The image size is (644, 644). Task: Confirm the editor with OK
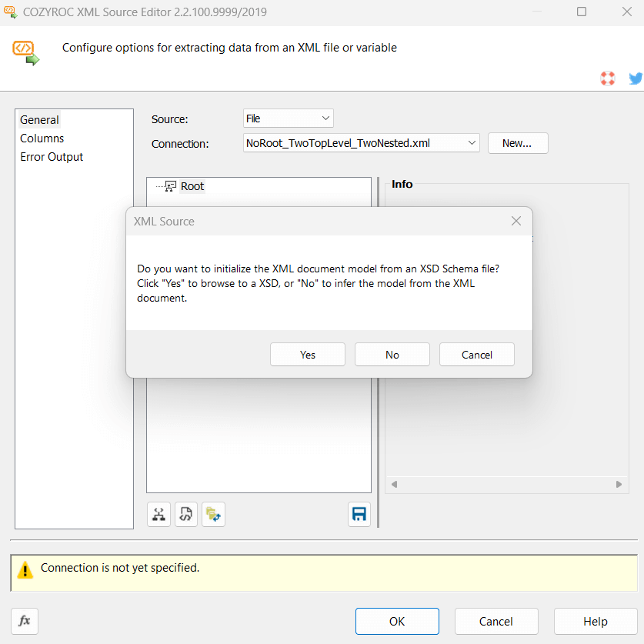click(397, 621)
